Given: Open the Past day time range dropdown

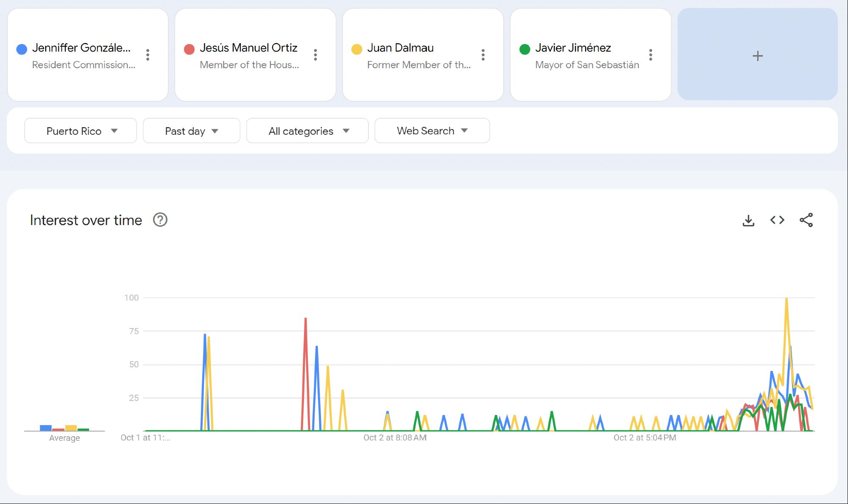Looking at the screenshot, I should [192, 131].
